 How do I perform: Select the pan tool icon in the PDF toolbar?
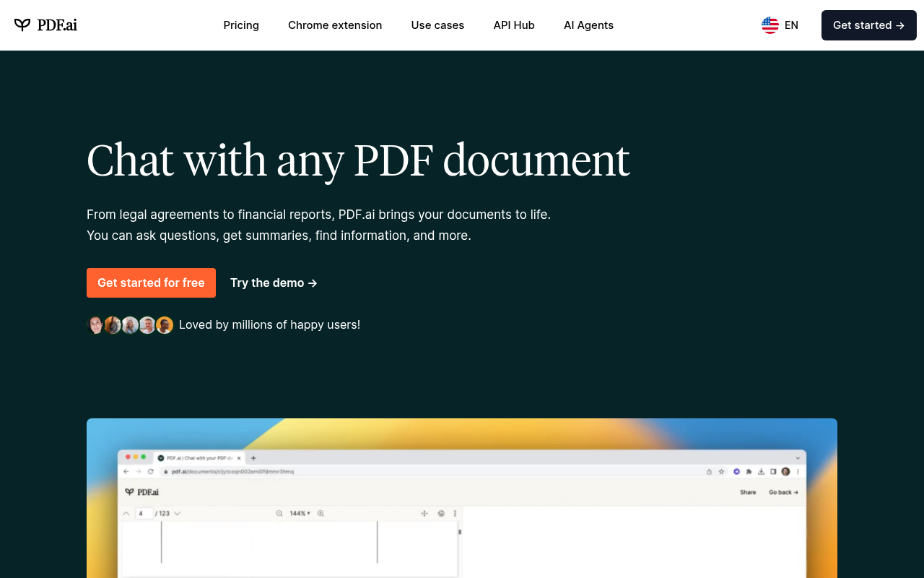tap(424, 513)
